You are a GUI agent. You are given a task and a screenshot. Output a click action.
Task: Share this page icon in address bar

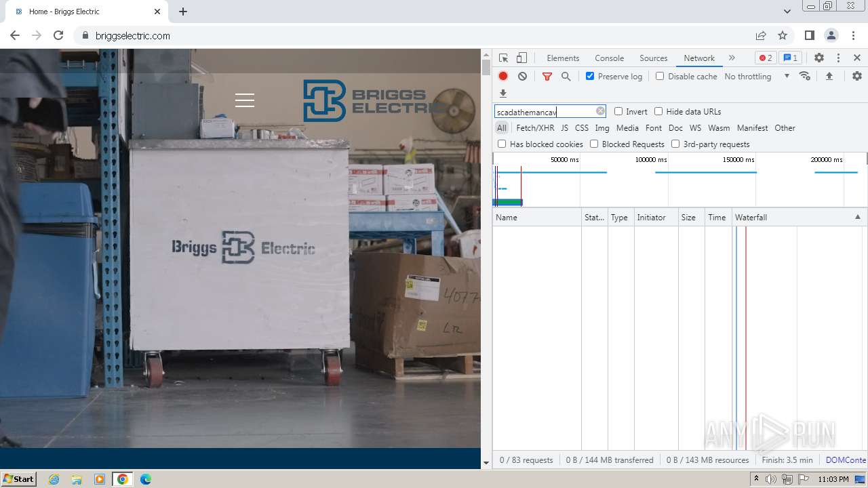(761, 35)
